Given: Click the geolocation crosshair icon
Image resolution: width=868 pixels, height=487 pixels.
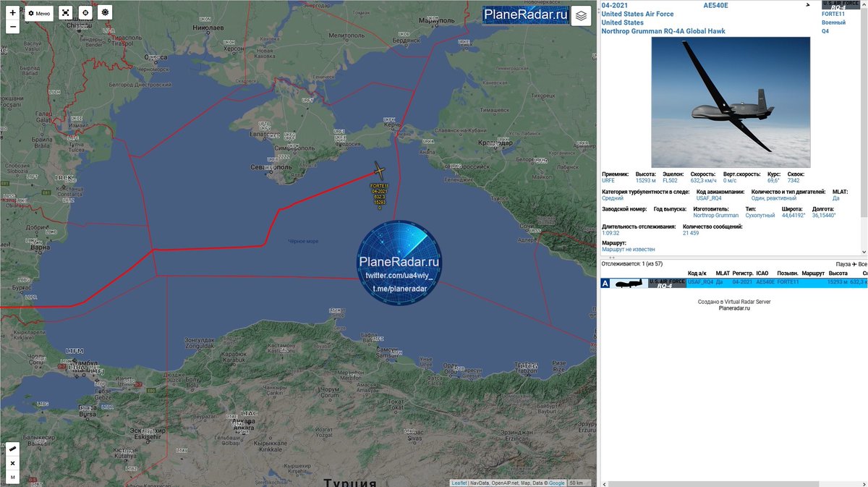Looking at the screenshot, I should [x=85, y=12].
